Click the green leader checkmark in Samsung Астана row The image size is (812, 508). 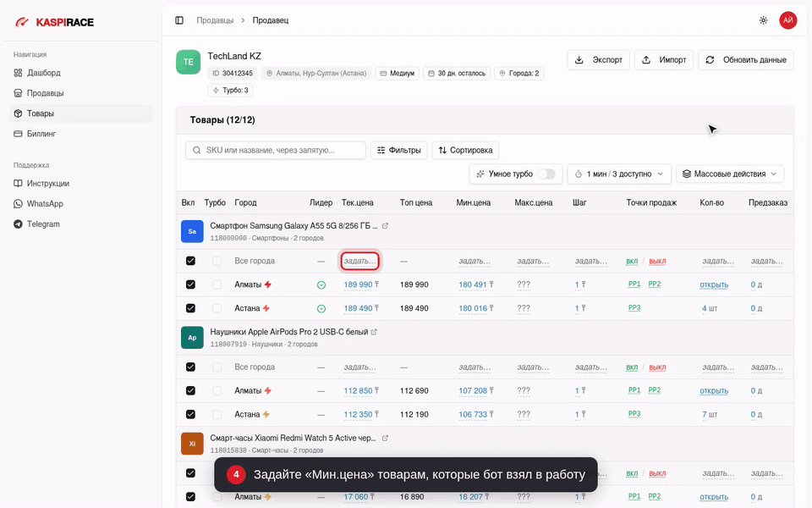pos(321,309)
